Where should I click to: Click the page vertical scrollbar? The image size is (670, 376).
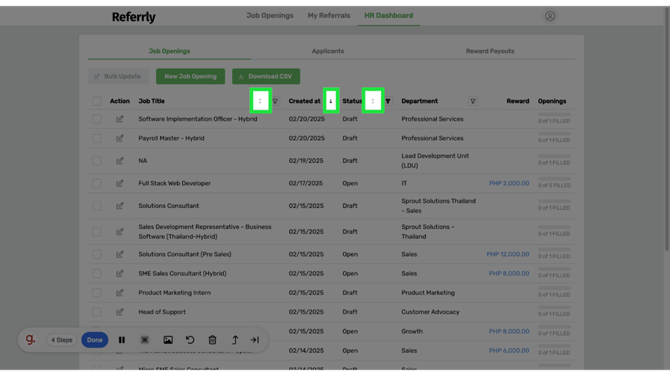[x=667, y=128]
